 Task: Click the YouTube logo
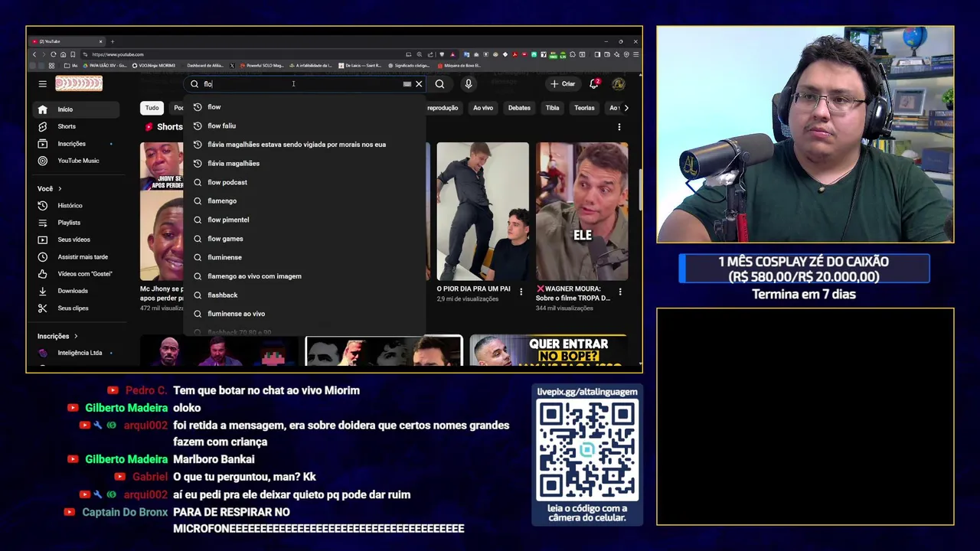pyautogui.click(x=79, y=83)
